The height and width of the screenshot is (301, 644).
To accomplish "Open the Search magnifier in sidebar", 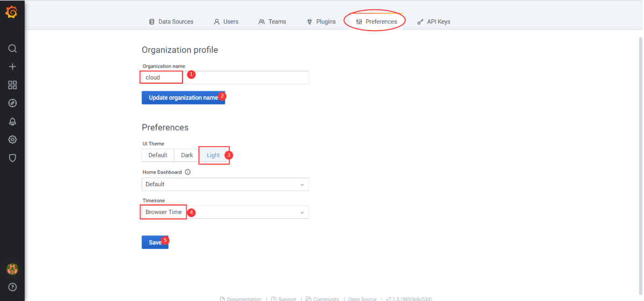I will tap(12, 48).
